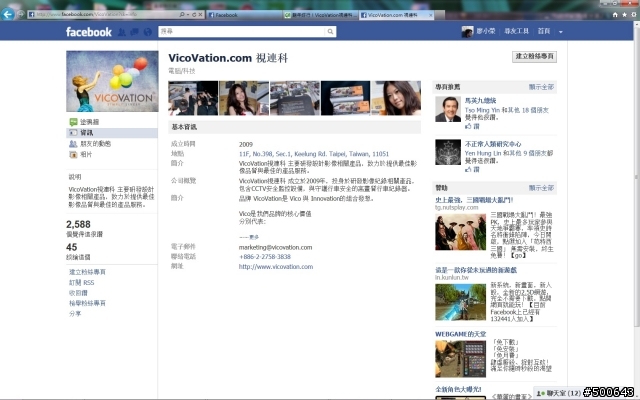
Task: Open the http://www.vicovation.com website link
Action: [276, 267]
